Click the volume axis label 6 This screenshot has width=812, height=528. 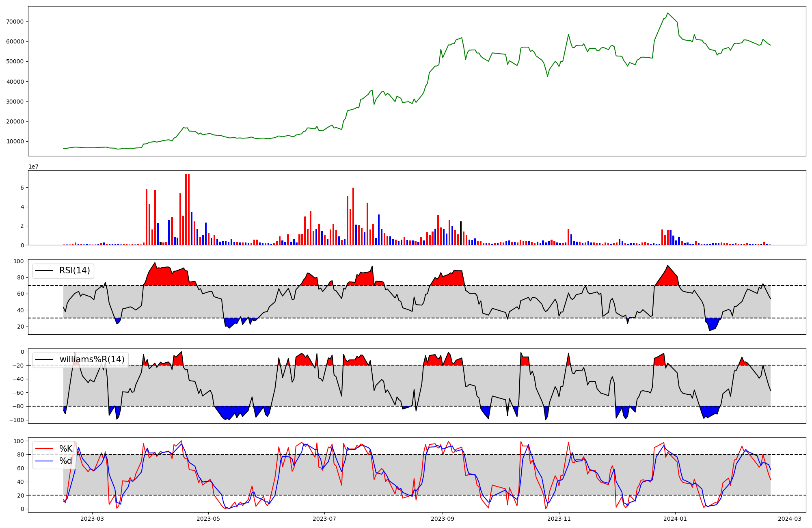22,188
